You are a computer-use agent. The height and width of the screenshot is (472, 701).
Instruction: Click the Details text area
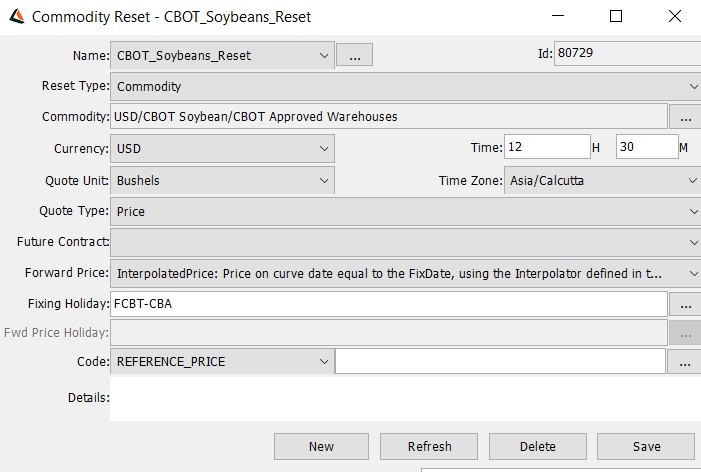405,398
